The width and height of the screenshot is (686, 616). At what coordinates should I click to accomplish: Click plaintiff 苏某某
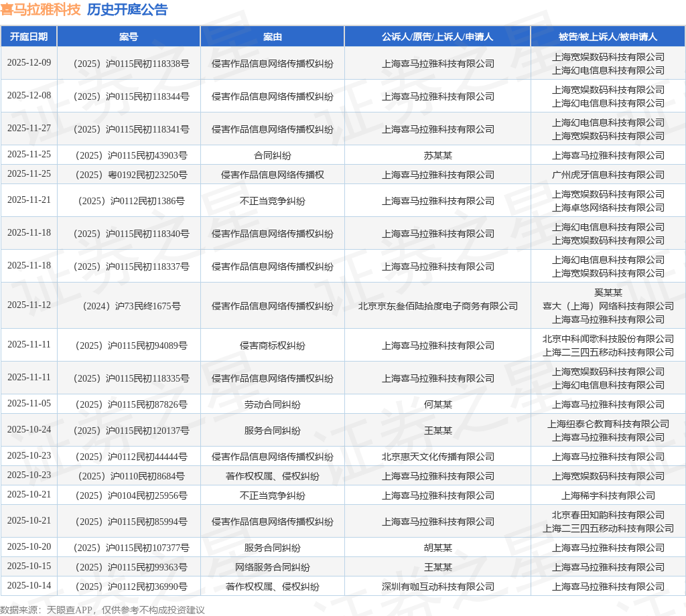(x=437, y=155)
